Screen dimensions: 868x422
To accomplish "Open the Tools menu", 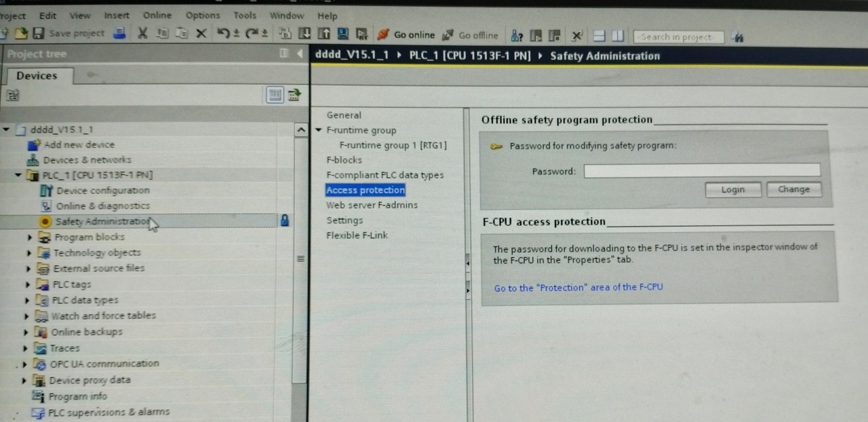I will 245,15.
